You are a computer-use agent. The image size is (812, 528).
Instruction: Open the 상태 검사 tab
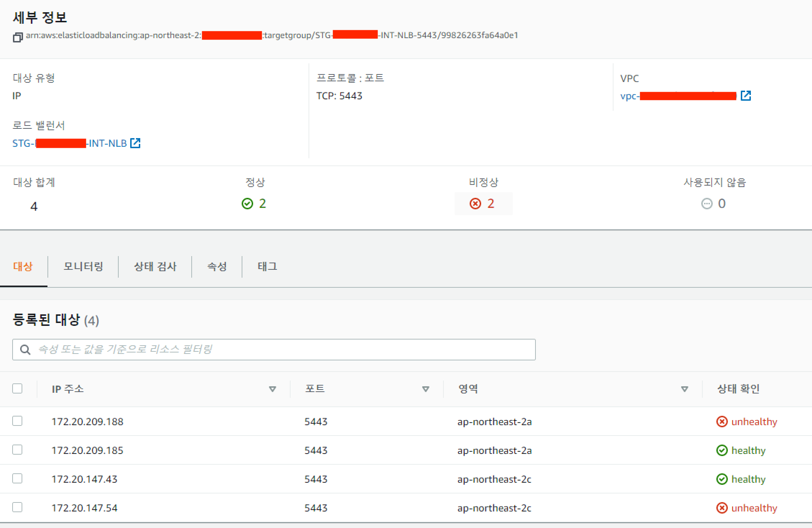[155, 267]
